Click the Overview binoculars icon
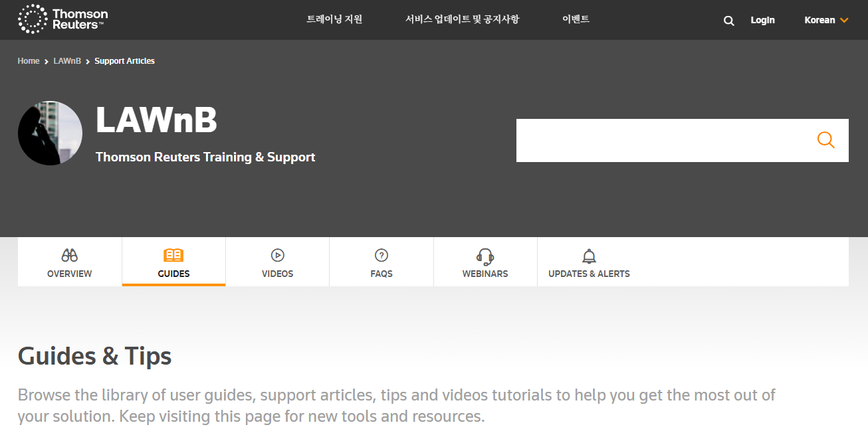This screenshot has height=443, width=868. click(x=70, y=255)
